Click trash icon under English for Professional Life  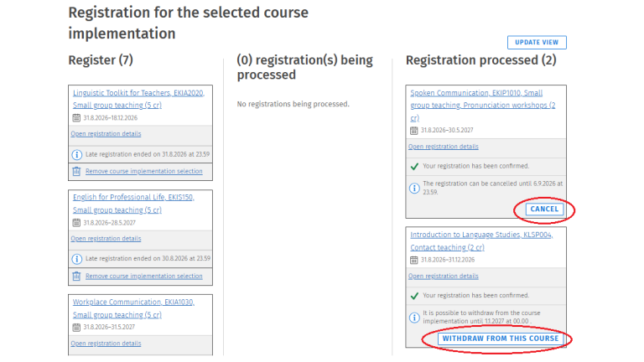point(76,277)
